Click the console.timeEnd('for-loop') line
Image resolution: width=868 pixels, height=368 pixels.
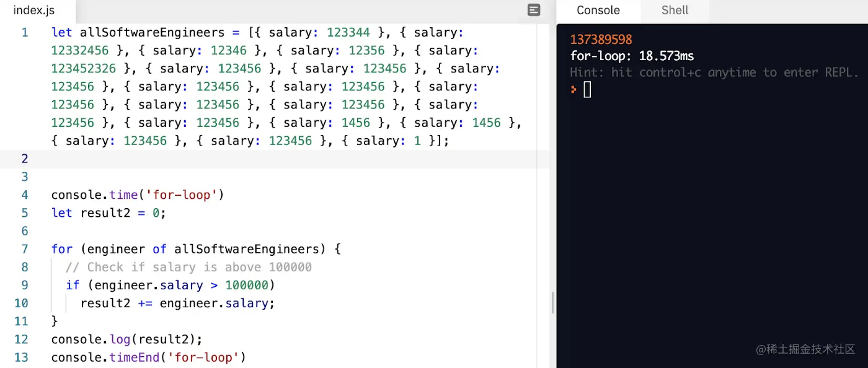pyautogui.click(x=148, y=357)
